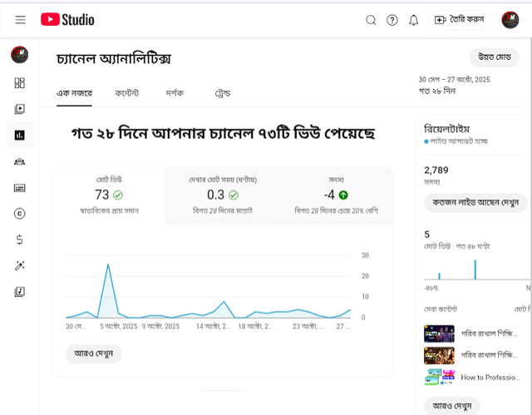Click the YouTube Studio logo
532x415 pixels.
click(x=67, y=20)
